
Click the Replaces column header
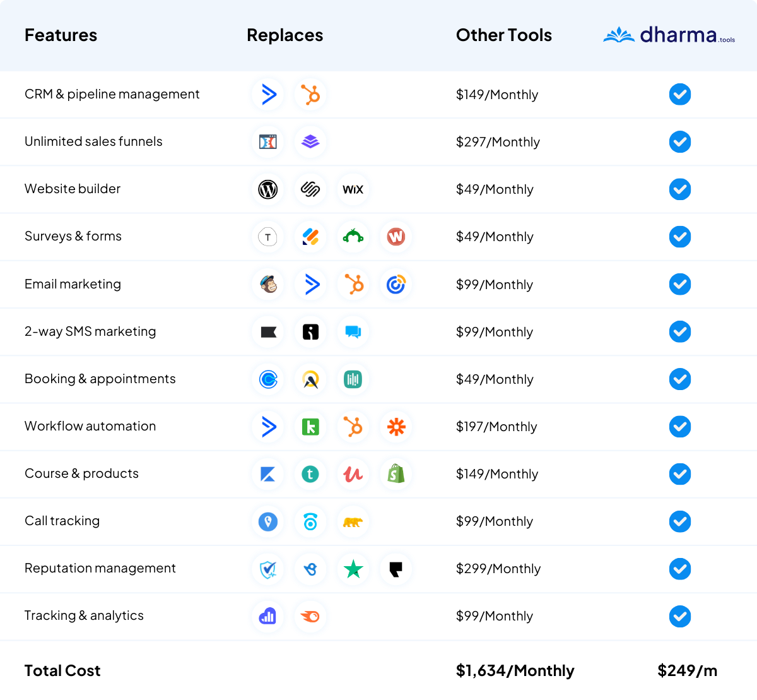point(285,35)
